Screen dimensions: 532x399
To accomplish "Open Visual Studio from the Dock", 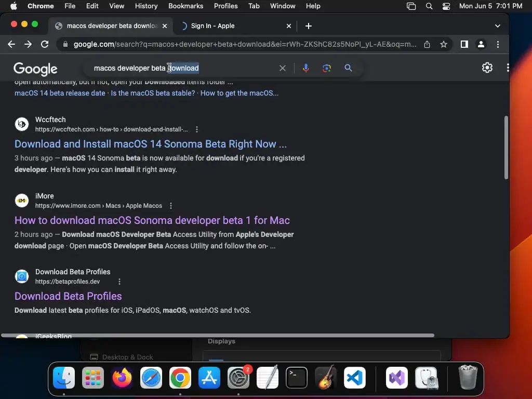I will coord(397,378).
